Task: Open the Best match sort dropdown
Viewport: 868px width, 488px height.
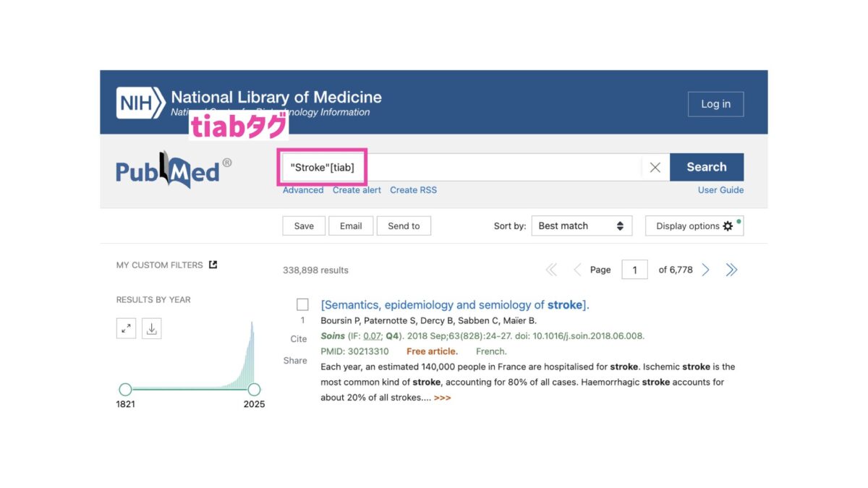Action: pos(582,226)
